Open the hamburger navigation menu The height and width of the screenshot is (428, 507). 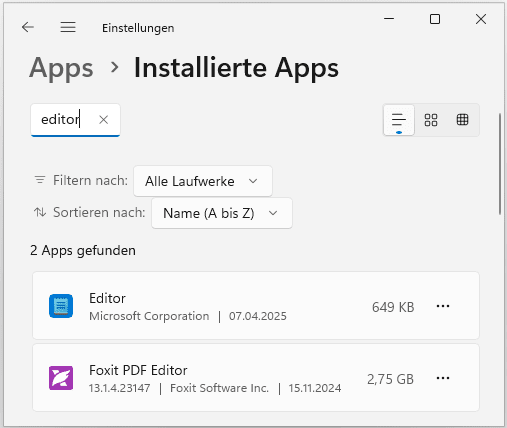click(68, 27)
